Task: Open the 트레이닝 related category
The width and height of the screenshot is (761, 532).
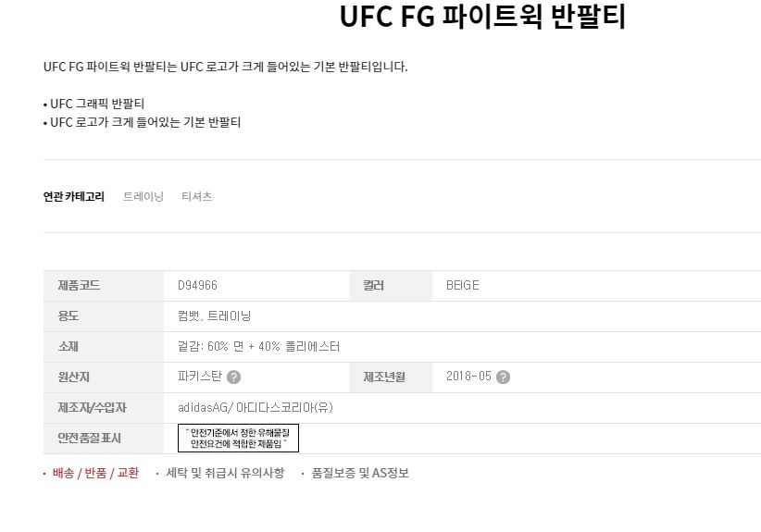Action: pyautogui.click(x=143, y=197)
